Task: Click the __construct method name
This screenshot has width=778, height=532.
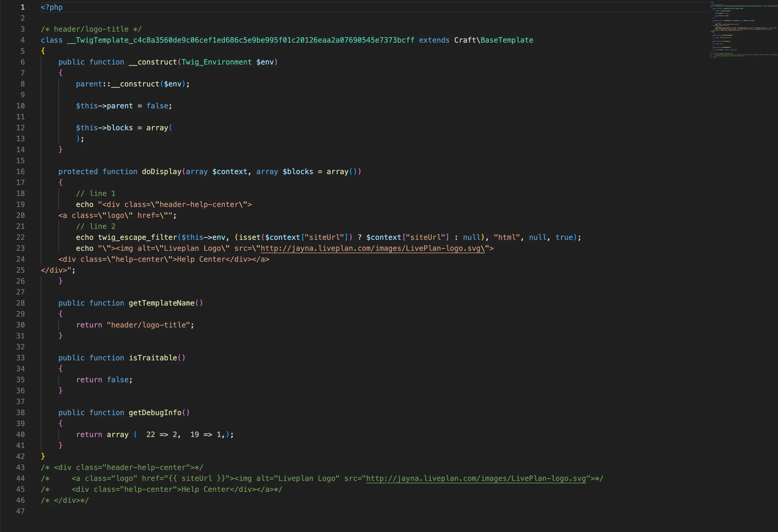Action: point(153,62)
